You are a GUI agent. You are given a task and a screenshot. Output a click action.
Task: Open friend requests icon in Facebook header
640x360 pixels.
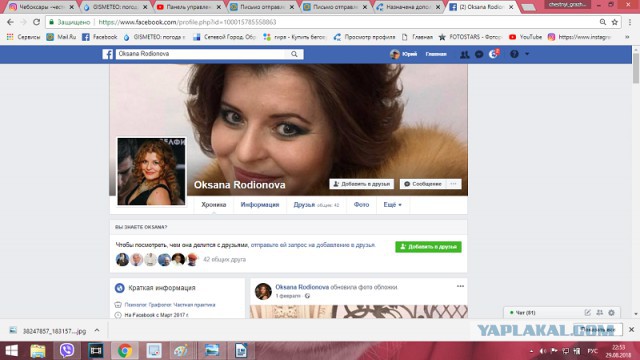click(x=464, y=54)
